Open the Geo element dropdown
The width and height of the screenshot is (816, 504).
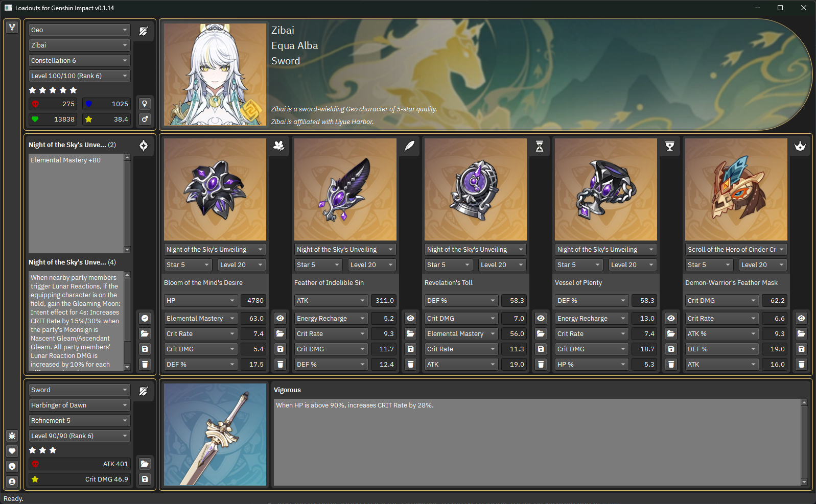tap(79, 30)
